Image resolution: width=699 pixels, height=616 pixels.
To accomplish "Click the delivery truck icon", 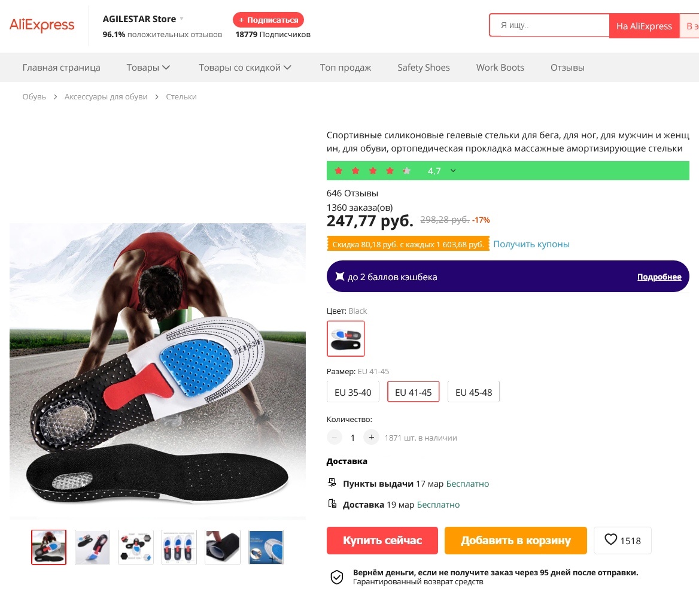I will pos(332,504).
